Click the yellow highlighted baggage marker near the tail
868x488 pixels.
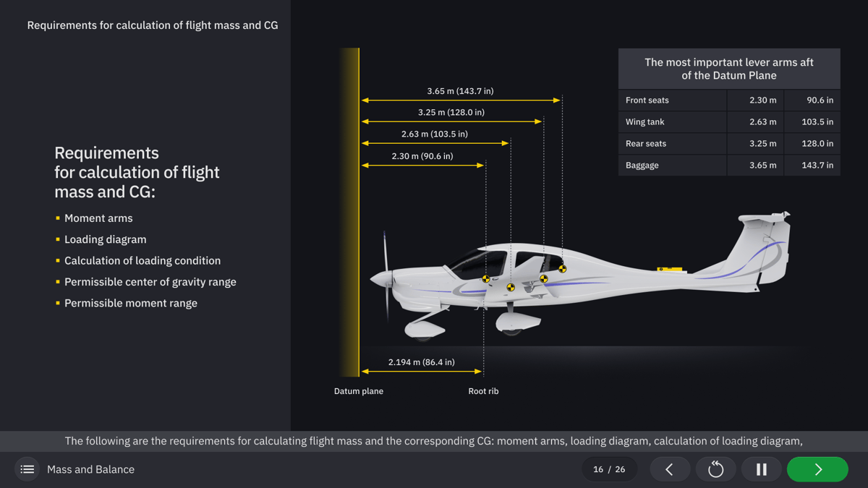[668, 268]
